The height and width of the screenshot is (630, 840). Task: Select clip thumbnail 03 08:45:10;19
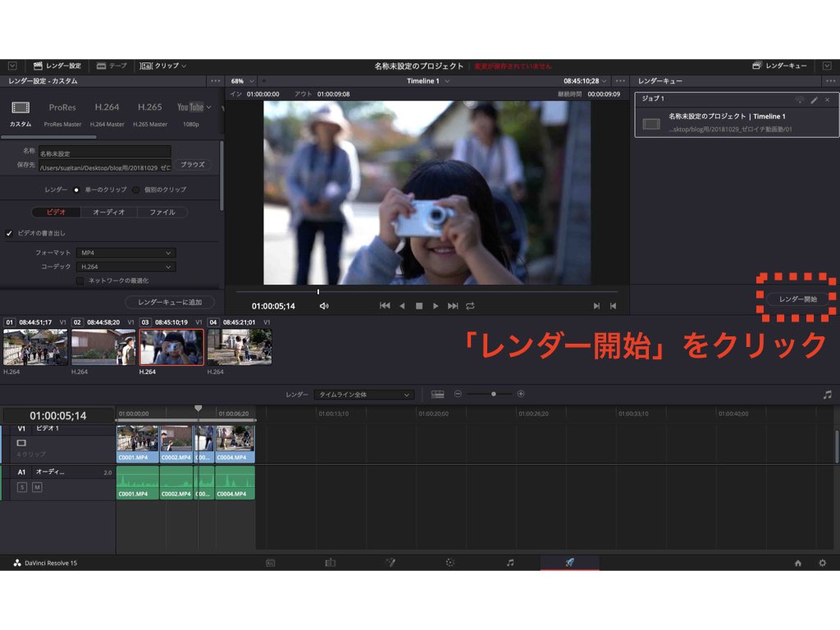click(x=171, y=347)
